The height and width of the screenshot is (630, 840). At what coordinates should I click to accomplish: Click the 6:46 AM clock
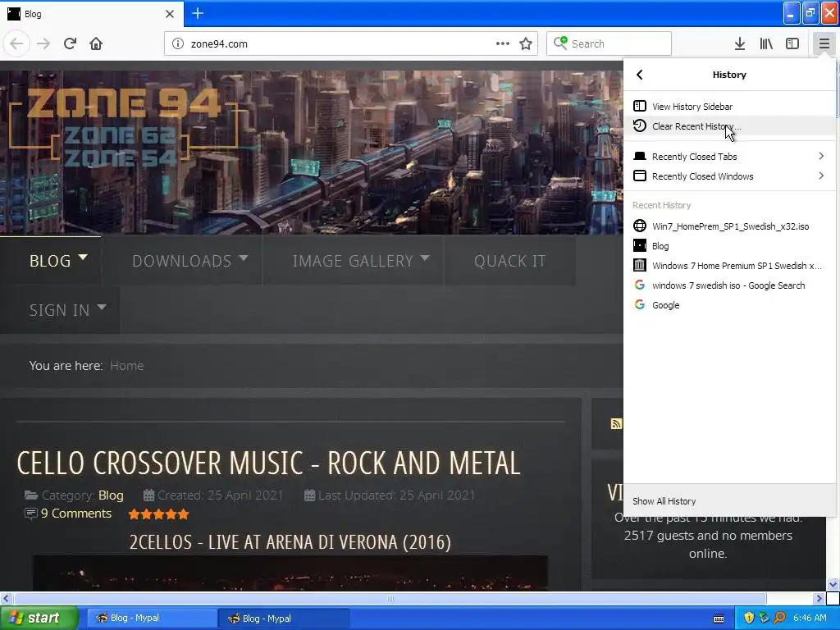pos(810,619)
